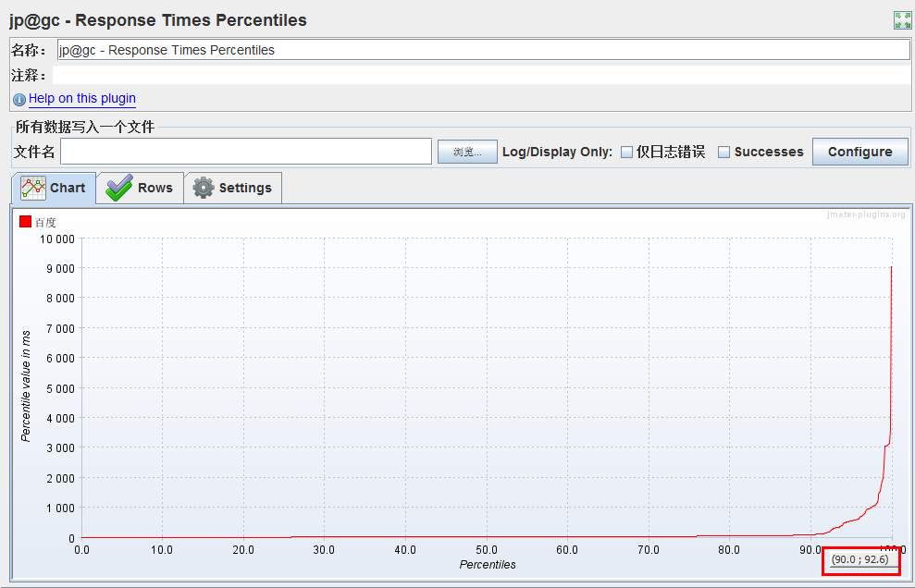Click the Log/Display Only label
This screenshot has width=915, height=588.
point(557,153)
